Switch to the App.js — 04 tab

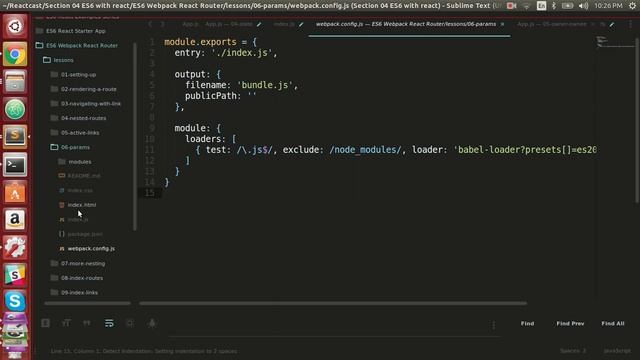(x=229, y=24)
